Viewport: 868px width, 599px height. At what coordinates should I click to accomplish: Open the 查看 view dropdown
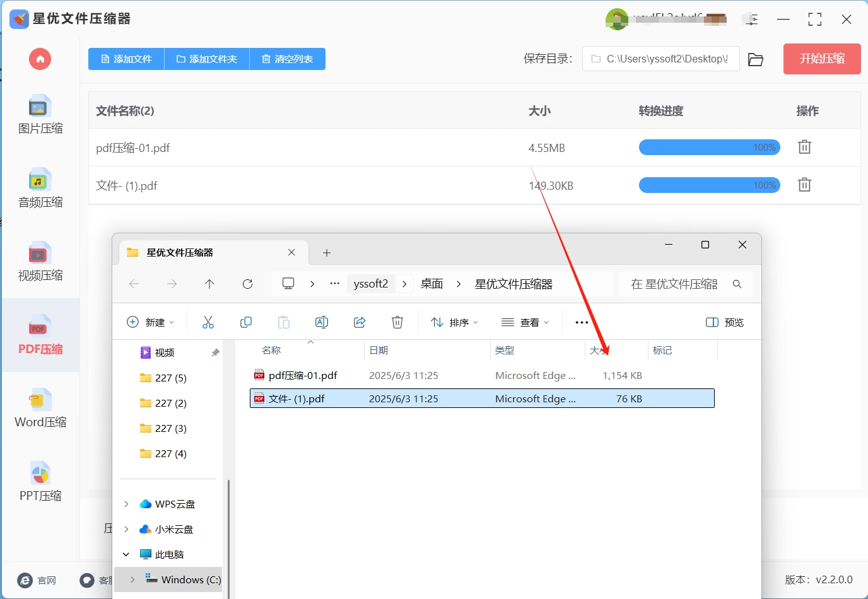click(x=525, y=322)
